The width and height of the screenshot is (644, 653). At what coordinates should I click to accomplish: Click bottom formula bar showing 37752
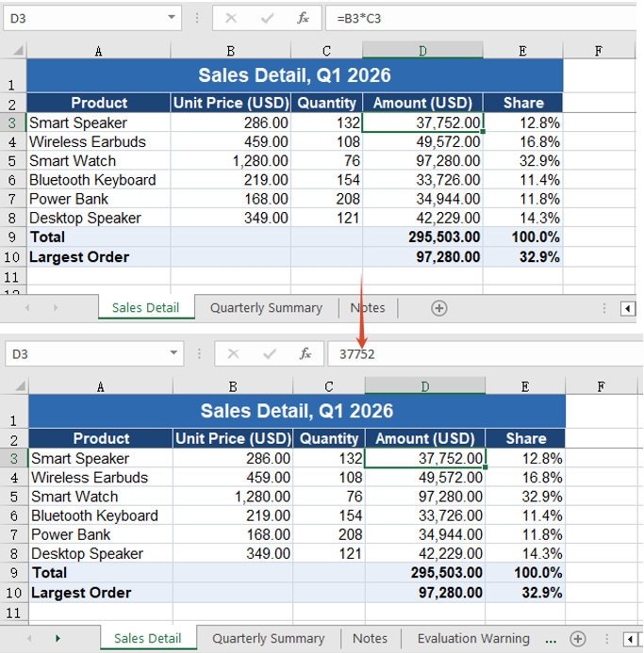tap(486, 353)
